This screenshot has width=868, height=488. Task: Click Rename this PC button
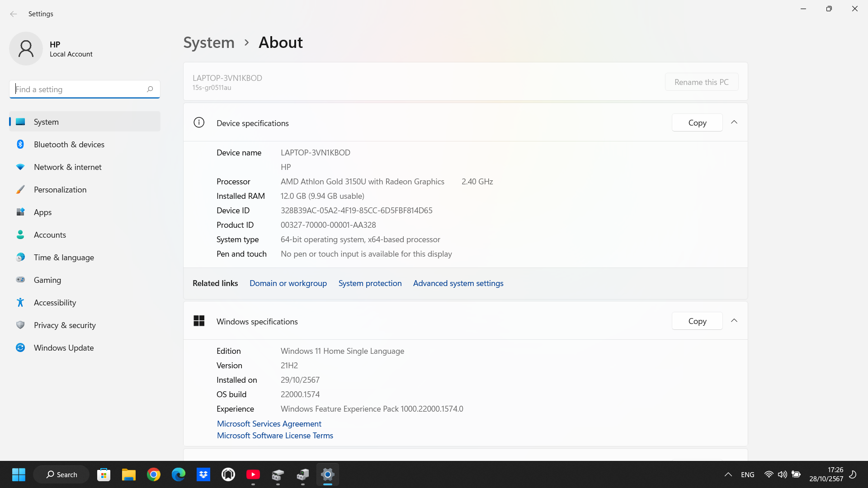coord(701,82)
